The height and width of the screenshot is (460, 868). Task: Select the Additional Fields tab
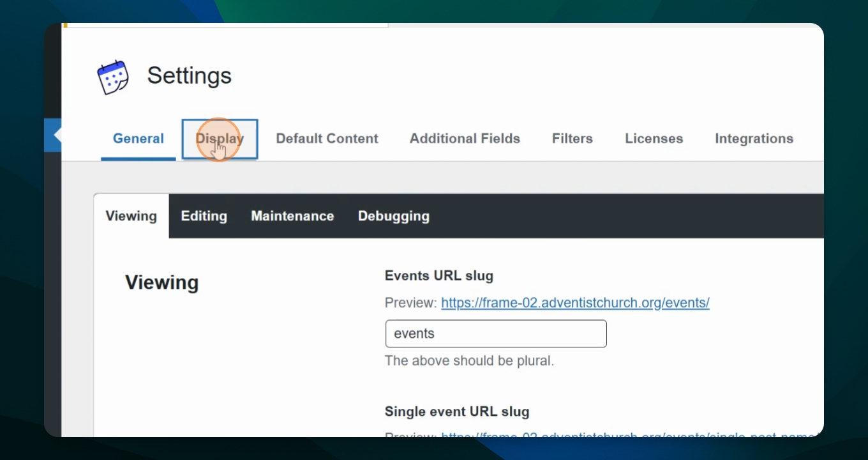[465, 139]
